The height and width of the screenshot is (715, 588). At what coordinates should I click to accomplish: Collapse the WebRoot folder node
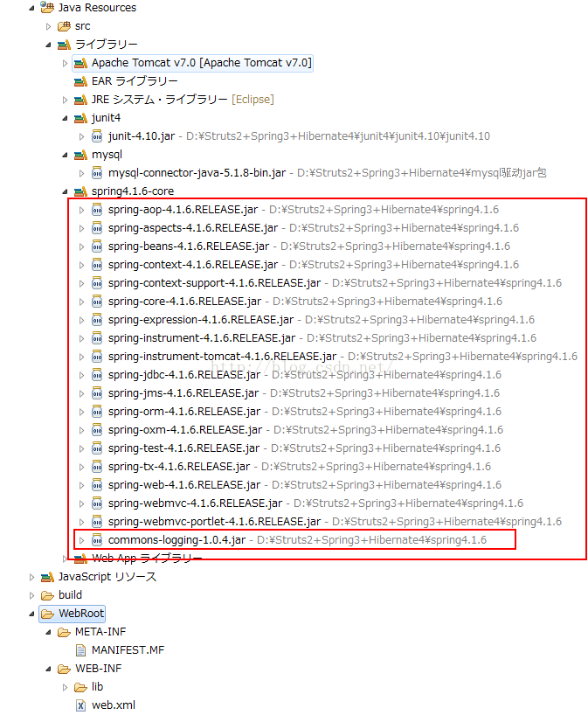[x=31, y=614]
